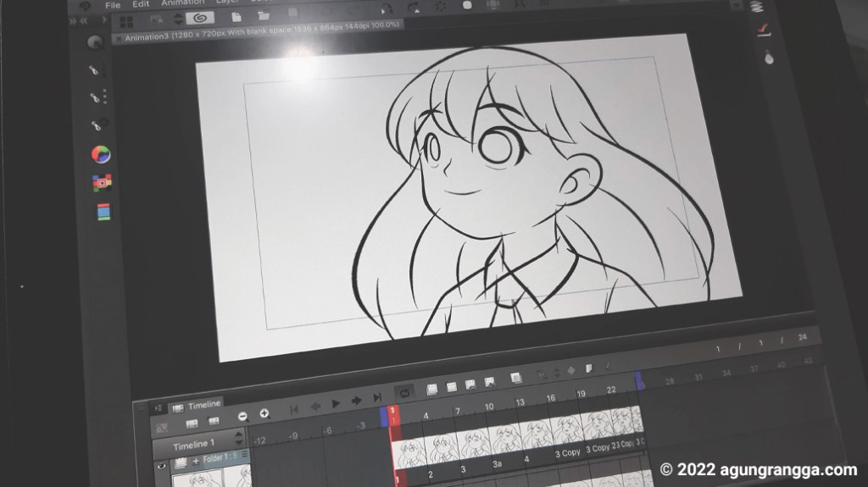
Task: Open the Color Wheel palette icon
Action: (x=101, y=154)
